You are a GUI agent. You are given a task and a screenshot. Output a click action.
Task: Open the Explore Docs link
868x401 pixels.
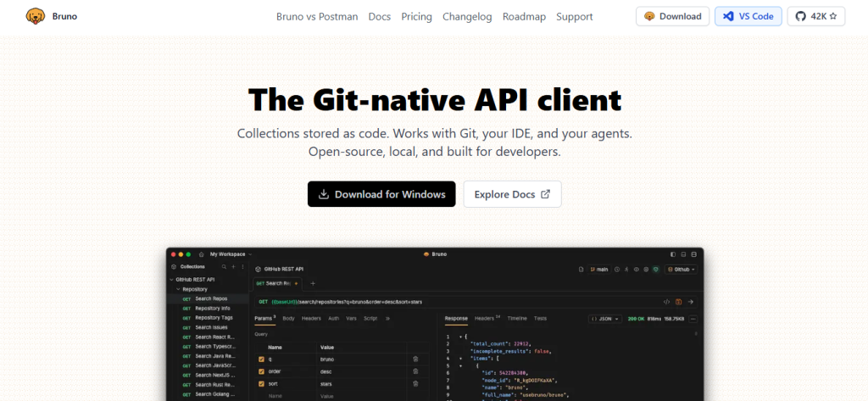pos(513,194)
